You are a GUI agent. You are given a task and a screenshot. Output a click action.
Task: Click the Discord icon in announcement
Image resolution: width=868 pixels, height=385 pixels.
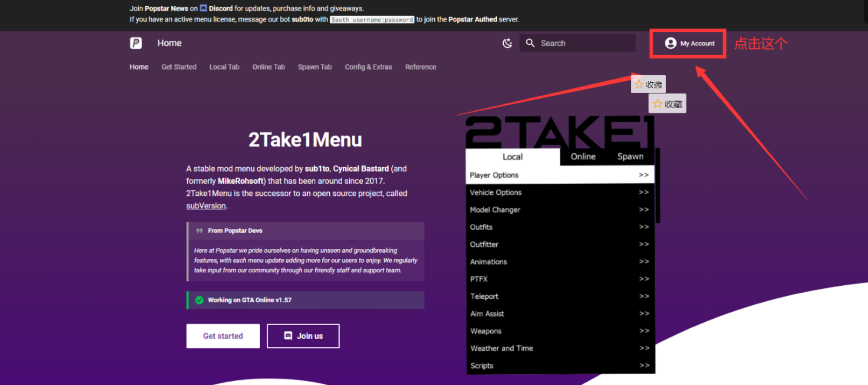203,8
